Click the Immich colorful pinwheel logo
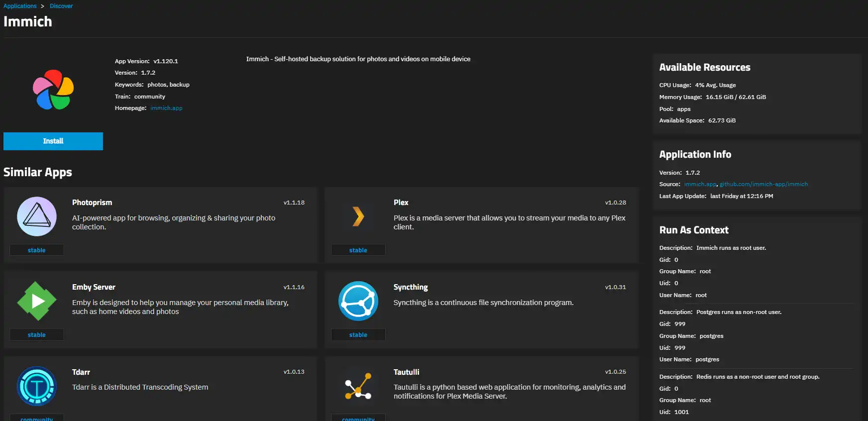Viewport: 868px width, 421px height. coord(53,90)
